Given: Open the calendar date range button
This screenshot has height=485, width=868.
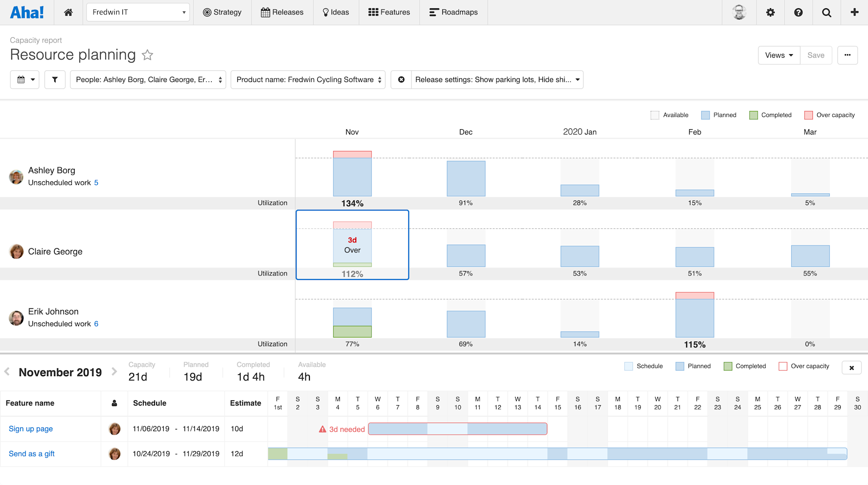Looking at the screenshot, I should (25, 80).
